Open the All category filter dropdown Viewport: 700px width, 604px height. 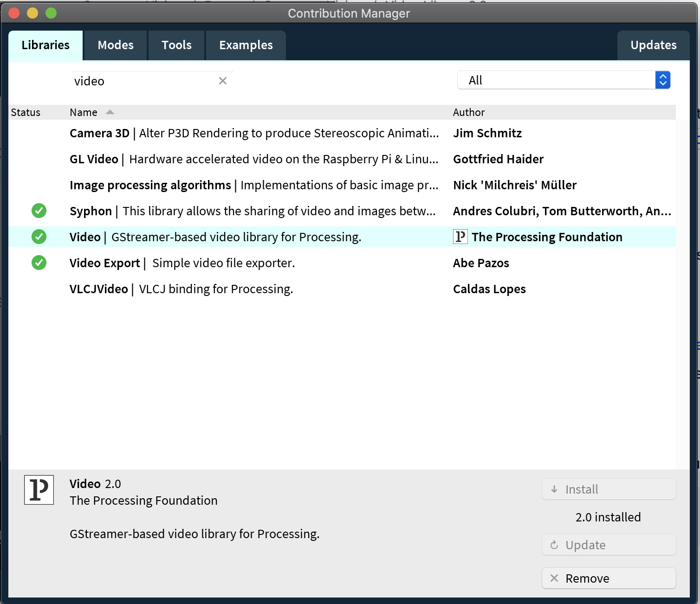564,80
